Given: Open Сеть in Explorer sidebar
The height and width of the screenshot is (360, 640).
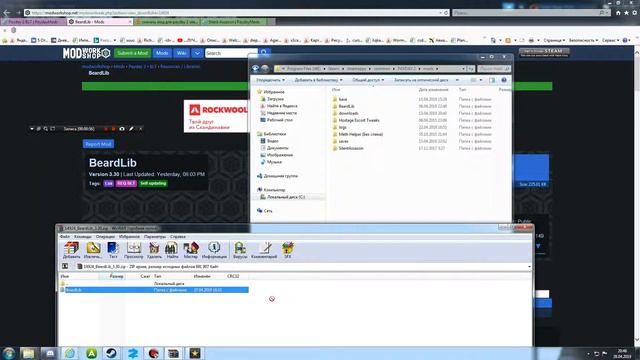Looking at the screenshot, I should 268,211.
